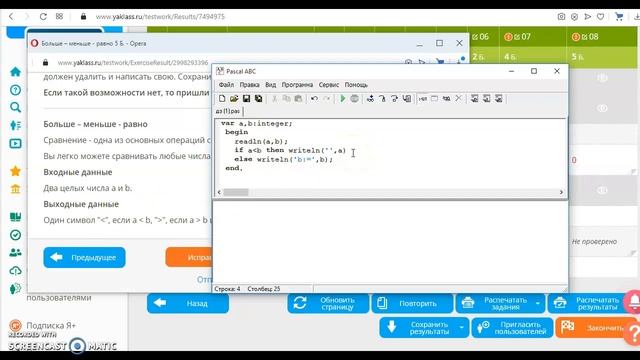Click the Предыдущее button in the exercise window
This screenshot has width=640, height=360.
84,258
